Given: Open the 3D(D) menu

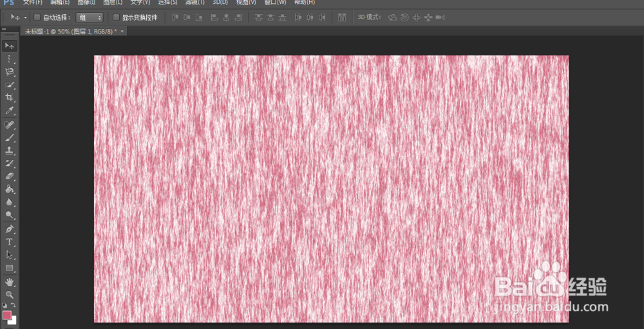Looking at the screenshot, I should pyautogui.click(x=220, y=3).
